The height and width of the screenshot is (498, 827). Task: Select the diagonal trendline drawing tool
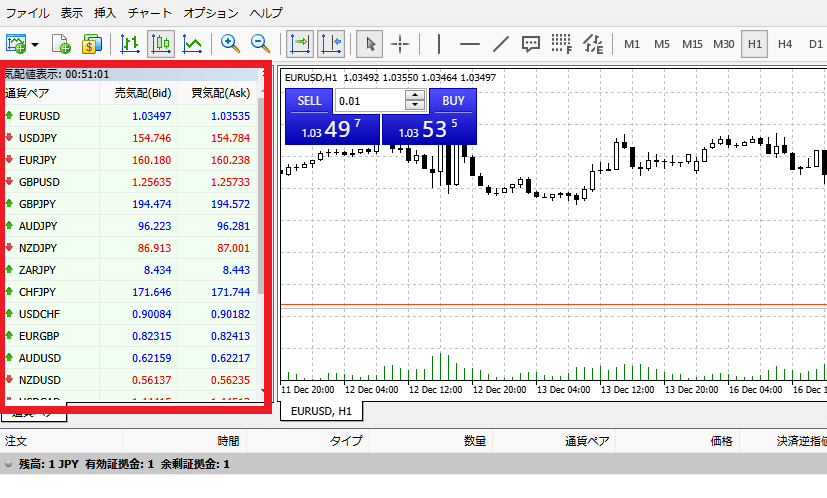coord(501,44)
